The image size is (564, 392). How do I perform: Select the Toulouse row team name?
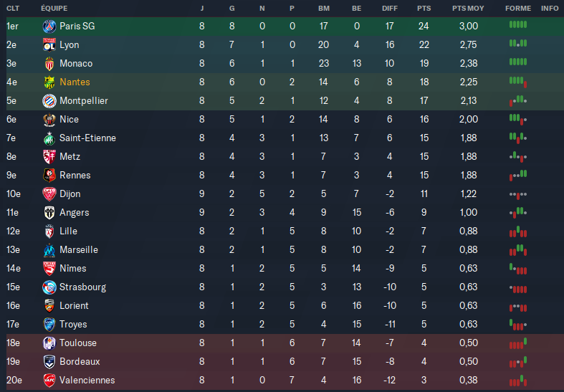pos(78,343)
